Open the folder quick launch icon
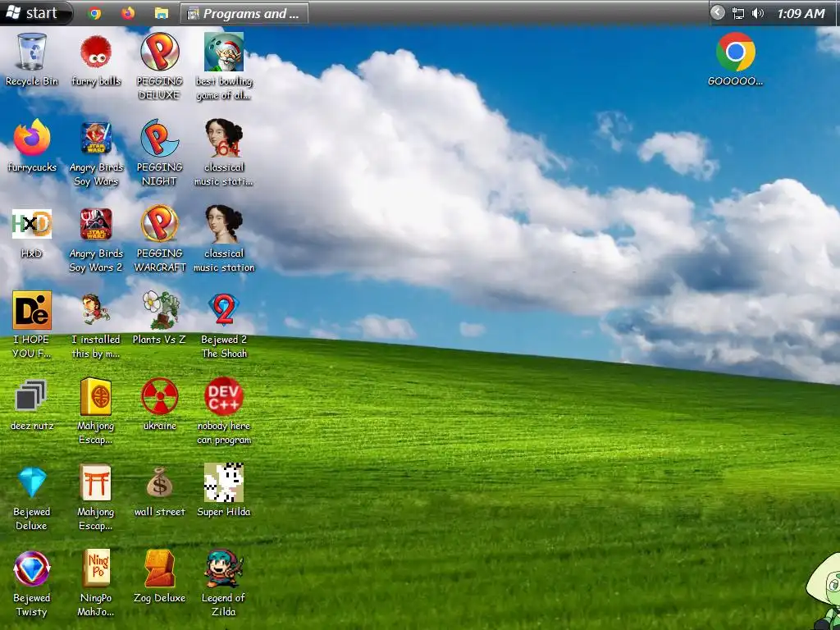The image size is (840, 630). [162, 13]
